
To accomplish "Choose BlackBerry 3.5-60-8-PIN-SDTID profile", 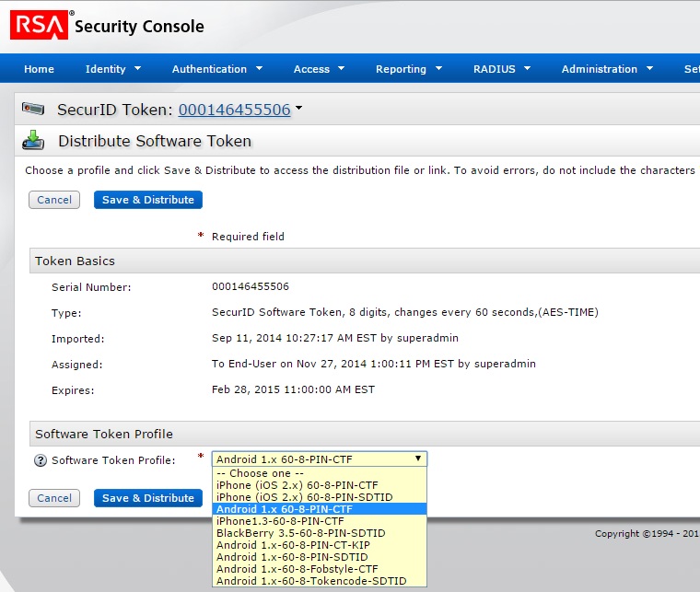I will click(x=300, y=533).
